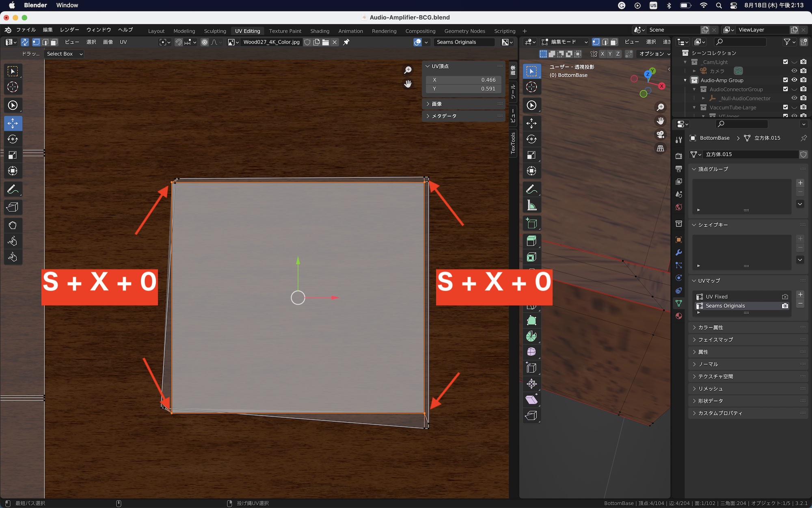
Task: Click the pin image icon in UV header
Action: click(x=346, y=42)
